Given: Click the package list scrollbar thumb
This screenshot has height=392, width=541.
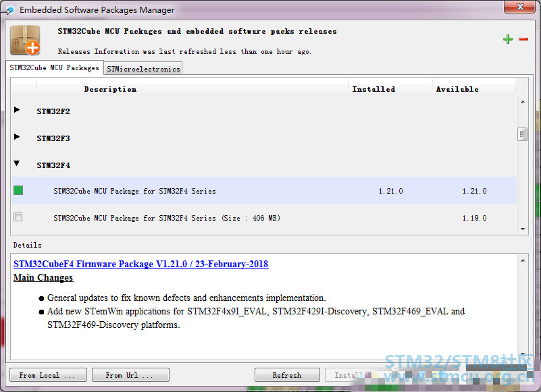Looking at the screenshot, I should [x=522, y=134].
